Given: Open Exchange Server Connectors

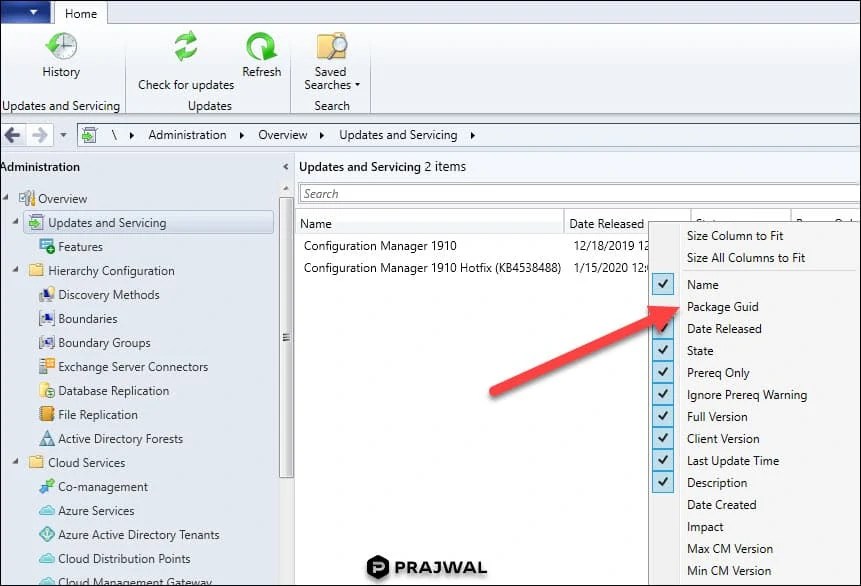Looking at the screenshot, I should click(x=131, y=366).
